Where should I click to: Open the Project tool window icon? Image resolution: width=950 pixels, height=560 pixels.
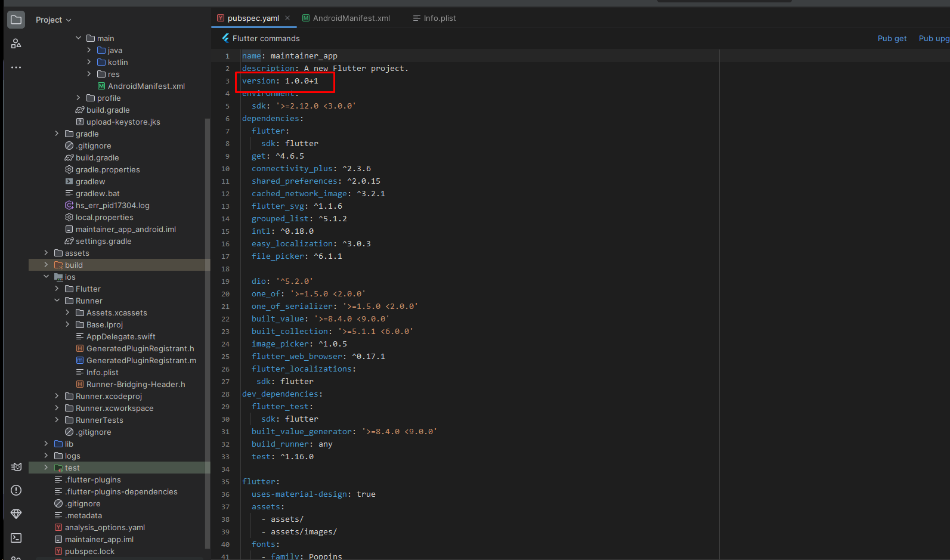pos(16,20)
